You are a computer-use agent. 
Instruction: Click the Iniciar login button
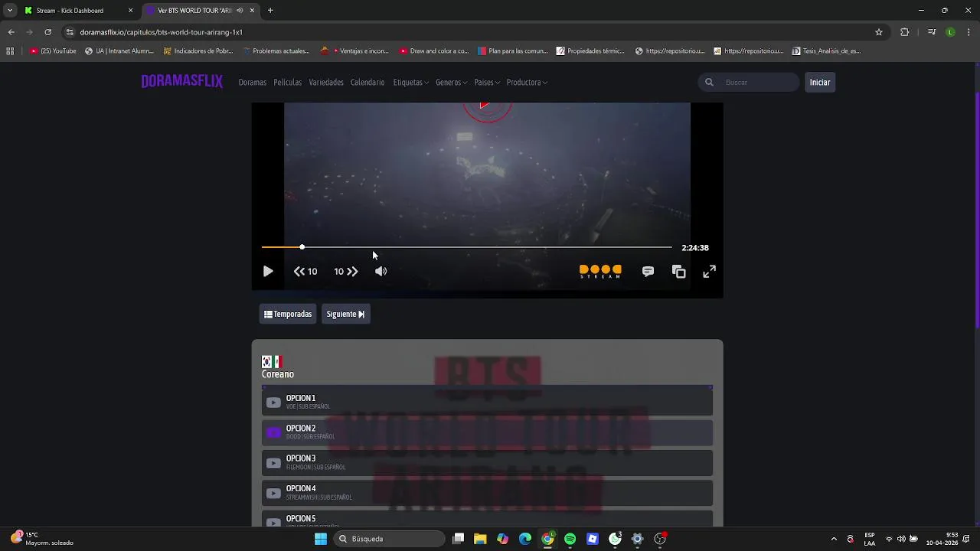pos(820,82)
